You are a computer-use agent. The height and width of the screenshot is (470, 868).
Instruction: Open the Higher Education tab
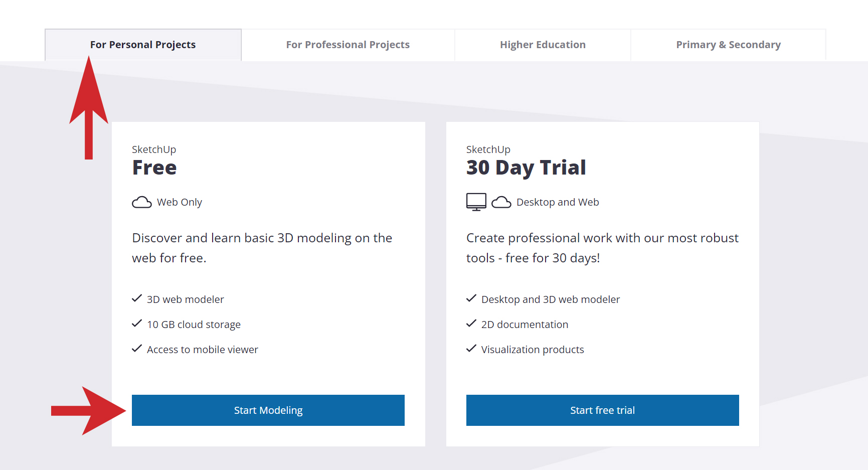point(543,45)
